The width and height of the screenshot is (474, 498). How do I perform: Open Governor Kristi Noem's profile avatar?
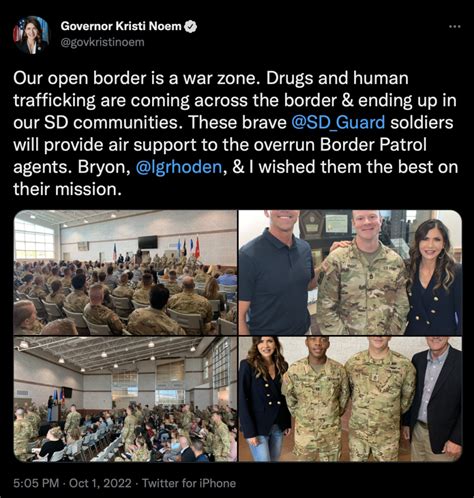pos(31,34)
